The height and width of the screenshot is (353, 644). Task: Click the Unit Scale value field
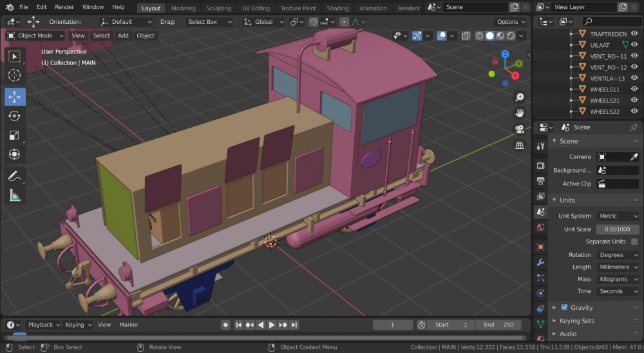click(x=618, y=229)
